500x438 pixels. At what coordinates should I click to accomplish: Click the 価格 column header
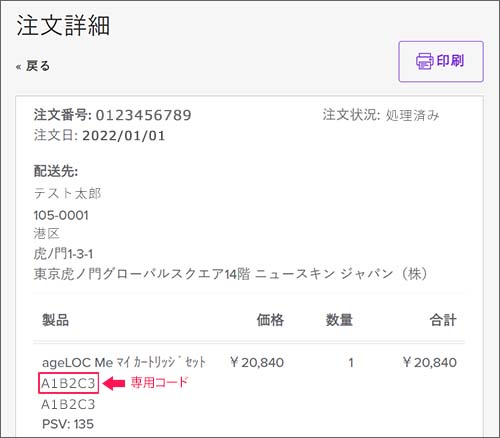270,320
